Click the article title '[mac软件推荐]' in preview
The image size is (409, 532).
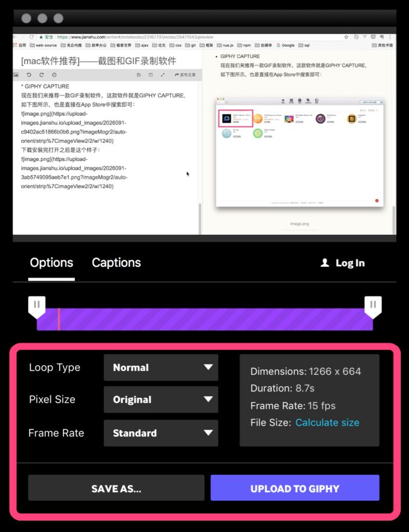click(99, 61)
